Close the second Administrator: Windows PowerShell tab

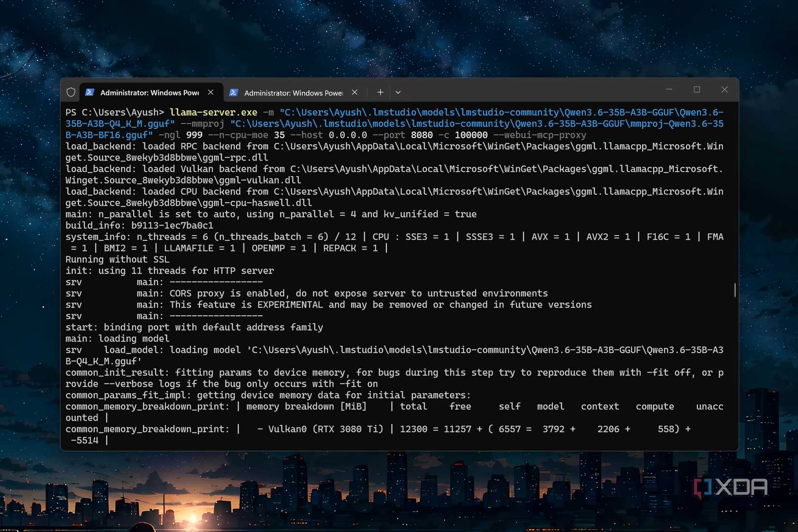click(x=355, y=92)
